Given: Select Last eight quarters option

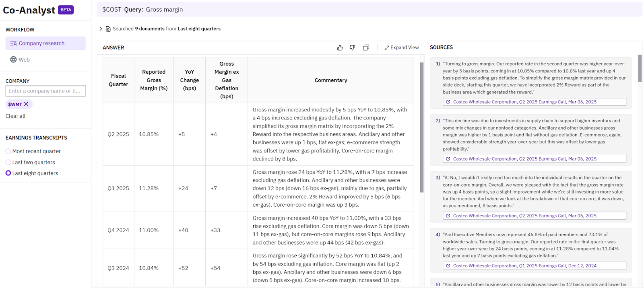Looking at the screenshot, I should [8, 173].
